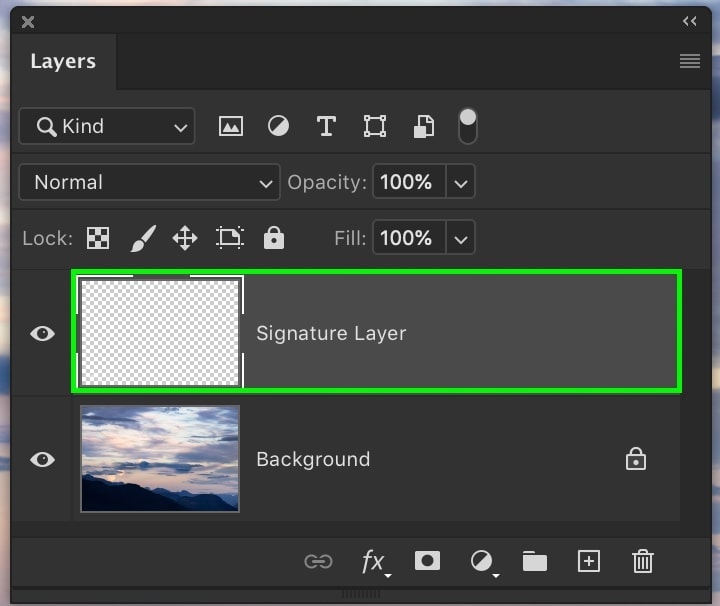Click the Background layer lock icon
Image resolution: width=720 pixels, height=606 pixels.
tap(636, 459)
